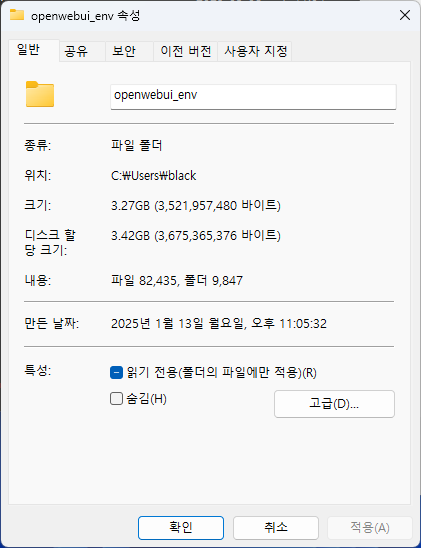The image size is (421, 548).
Task: Click the 특성: label
Action: 37,370
